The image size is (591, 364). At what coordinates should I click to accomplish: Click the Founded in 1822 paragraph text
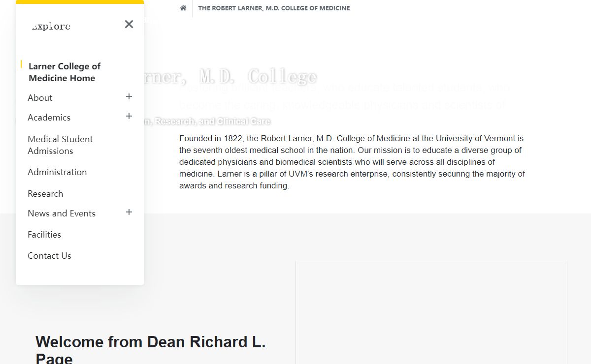click(352, 162)
